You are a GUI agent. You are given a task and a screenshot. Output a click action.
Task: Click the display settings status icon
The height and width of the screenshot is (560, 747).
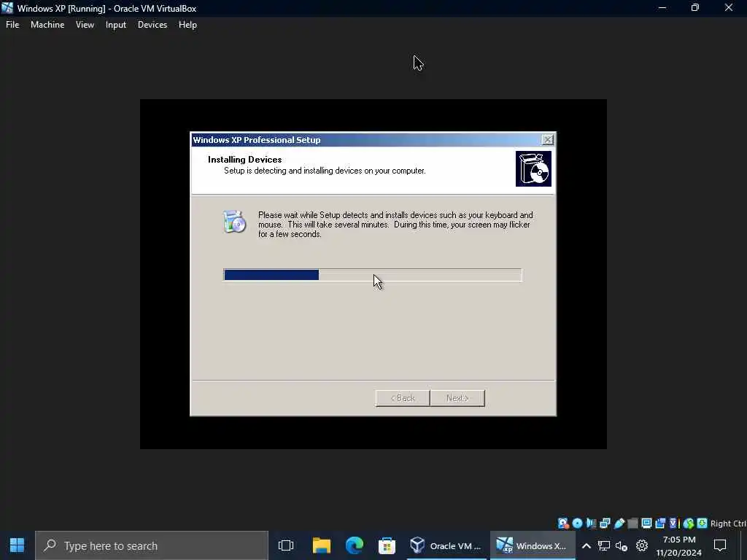tap(646, 524)
